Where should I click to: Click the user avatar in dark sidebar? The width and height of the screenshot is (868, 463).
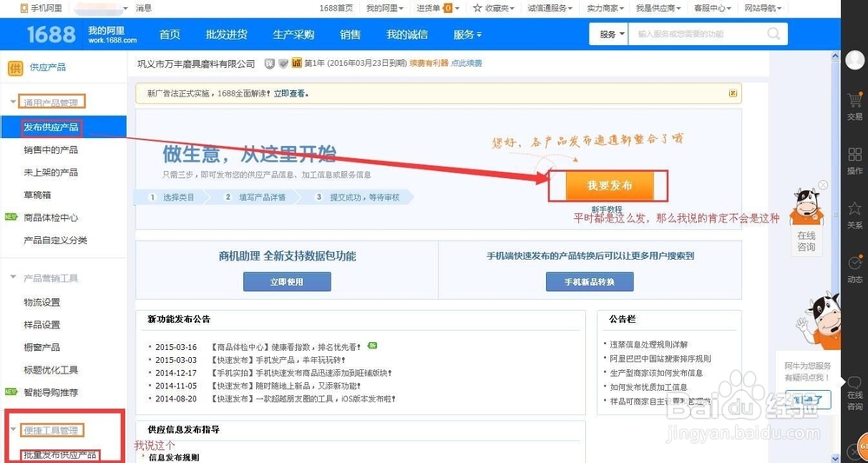[855, 59]
